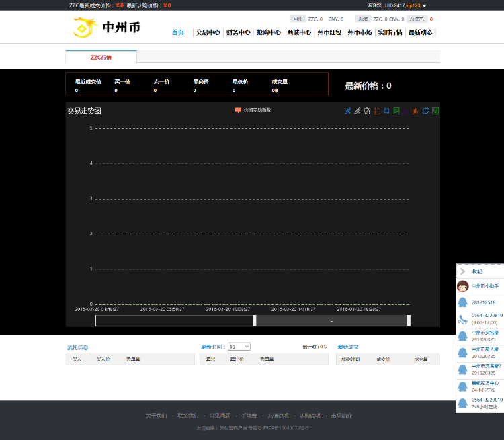
Task: Clear all auxiliary lines with trash icon
Action: click(x=367, y=111)
